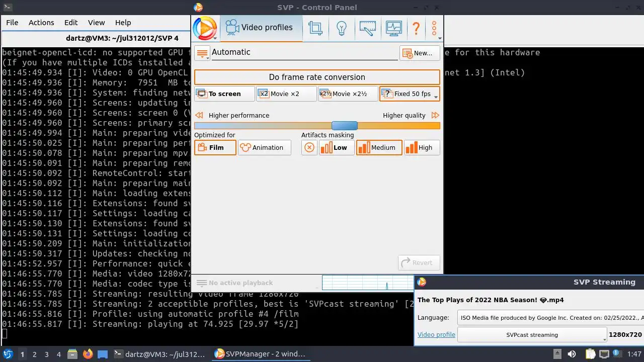Open the Video profile link
This screenshot has width=644, height=362.
click(436, 335)
